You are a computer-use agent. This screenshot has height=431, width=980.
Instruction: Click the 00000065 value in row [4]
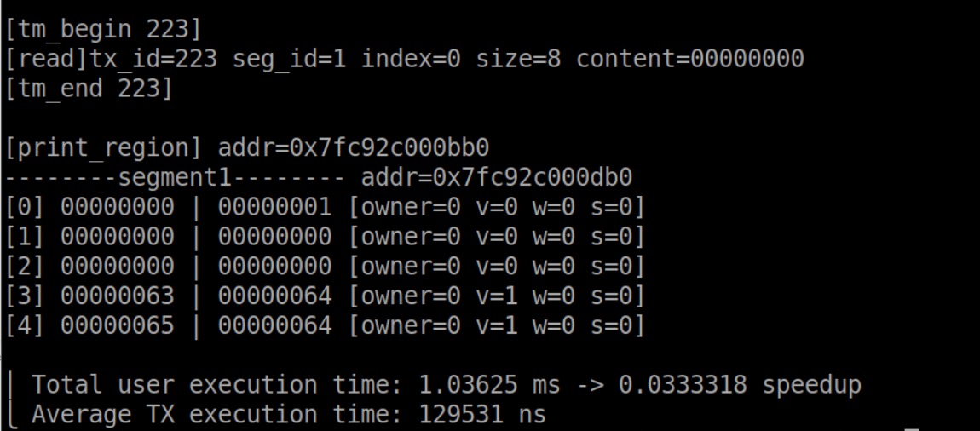click(x=118, y=325)
